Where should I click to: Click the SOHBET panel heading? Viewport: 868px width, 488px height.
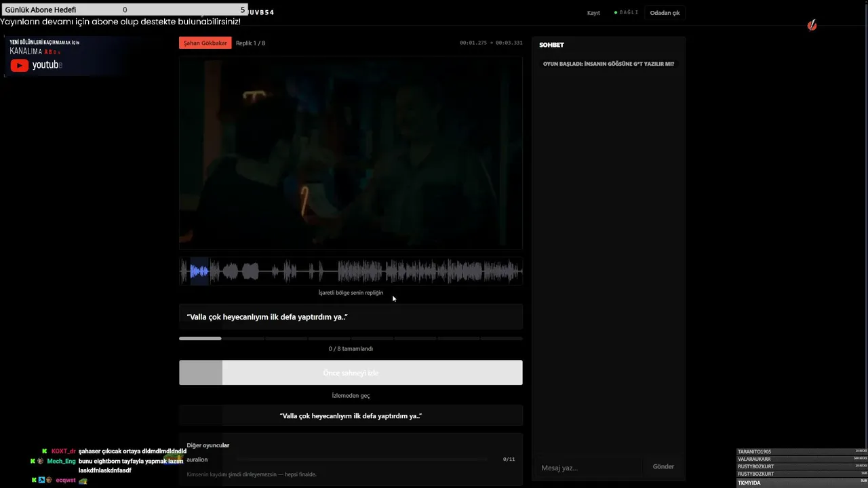point(551,45)
